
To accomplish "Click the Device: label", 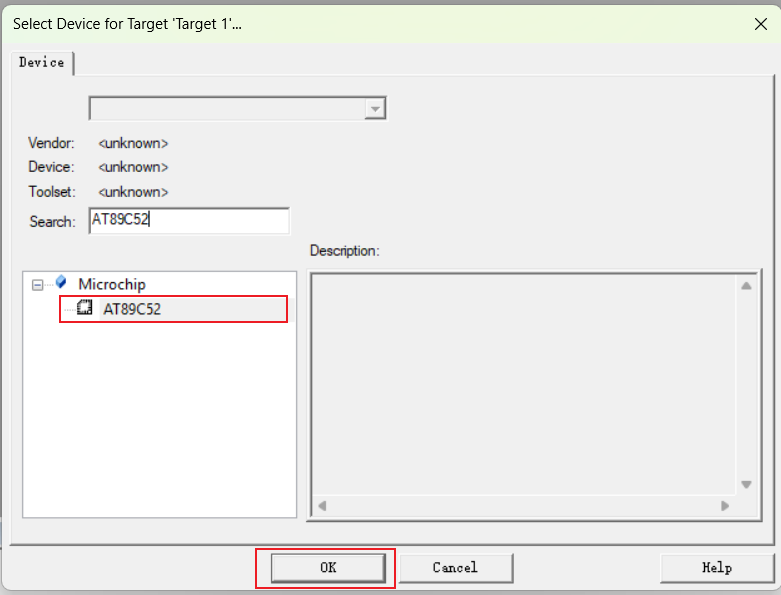I will click(51, 167).
